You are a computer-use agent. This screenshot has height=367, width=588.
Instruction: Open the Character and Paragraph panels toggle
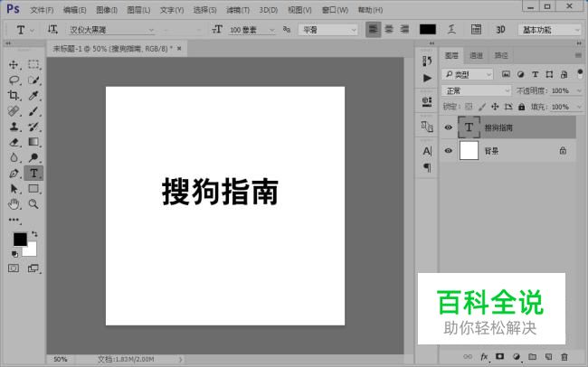point(476,29)
